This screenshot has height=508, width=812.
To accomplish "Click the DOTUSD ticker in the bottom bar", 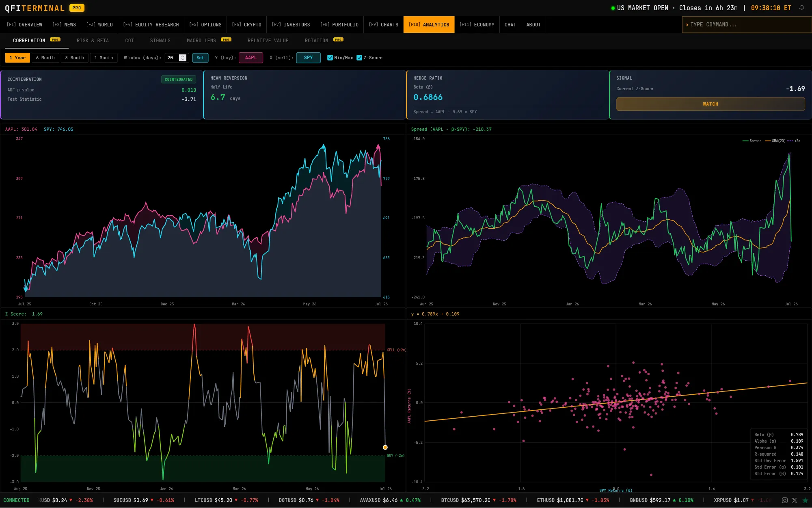I will 309,500.
